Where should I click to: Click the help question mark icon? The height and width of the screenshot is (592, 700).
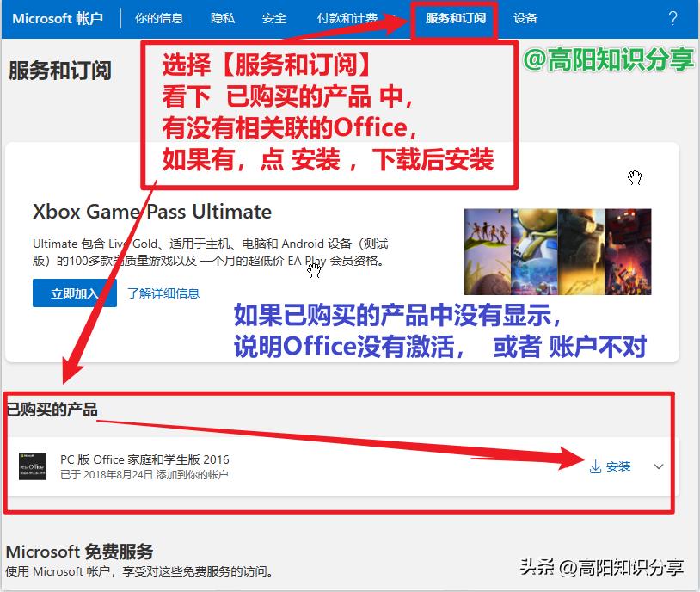[x=672, y=17]
